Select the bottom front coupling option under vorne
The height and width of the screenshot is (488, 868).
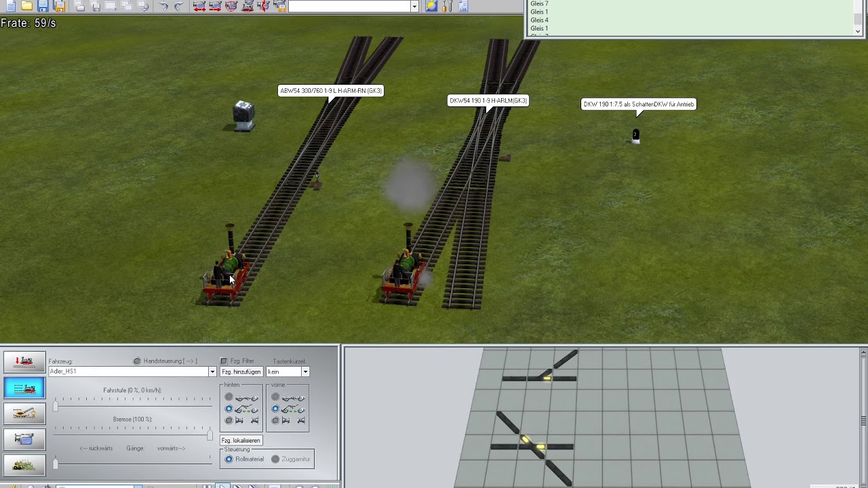coord(275,420)
